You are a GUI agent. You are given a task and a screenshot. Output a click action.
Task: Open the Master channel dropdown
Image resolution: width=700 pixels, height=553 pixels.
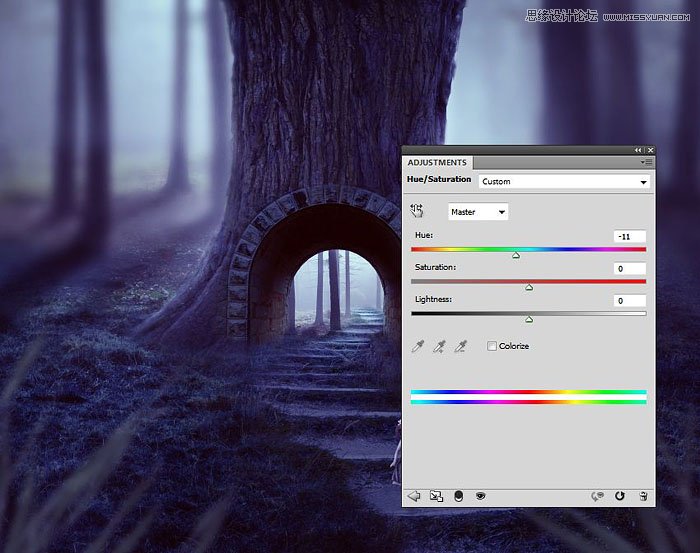(478, 212)
